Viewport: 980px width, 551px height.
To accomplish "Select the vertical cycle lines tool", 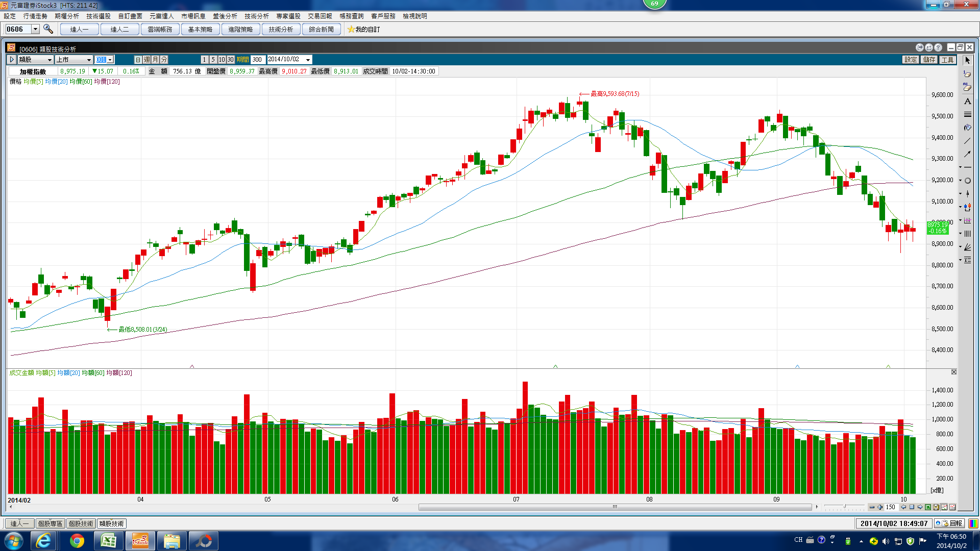I will coord(968,234).
